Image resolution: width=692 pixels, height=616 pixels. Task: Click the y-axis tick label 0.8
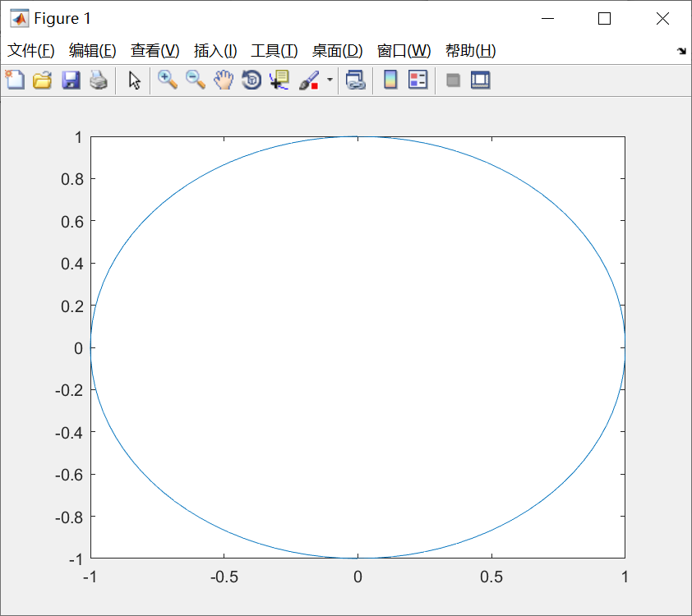[72, 180]
